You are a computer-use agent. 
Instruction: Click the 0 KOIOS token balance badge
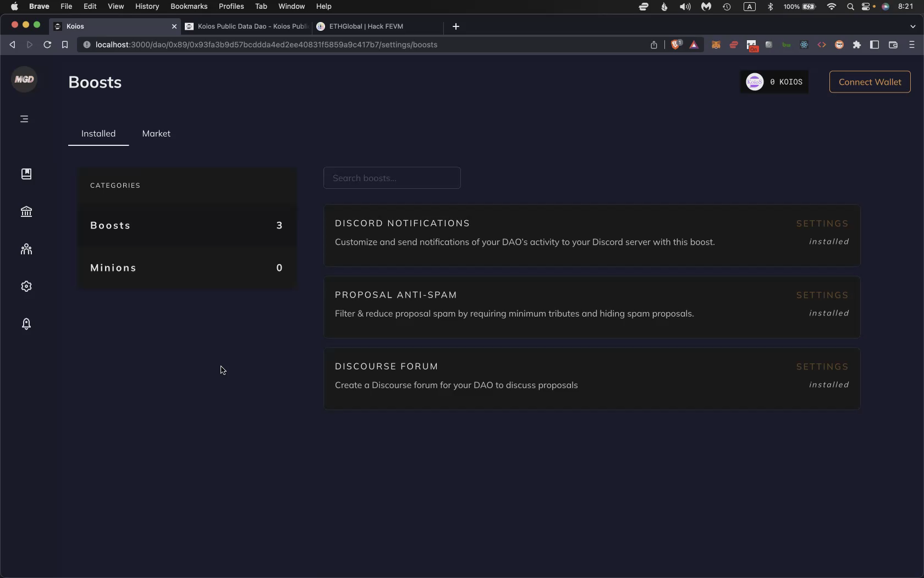point(774,82)
